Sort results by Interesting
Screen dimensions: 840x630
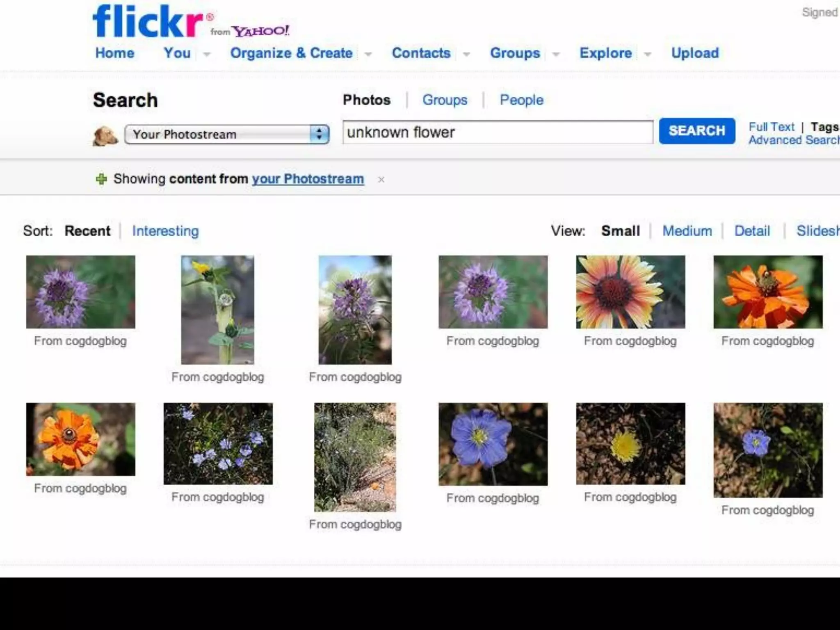(165, 231)
